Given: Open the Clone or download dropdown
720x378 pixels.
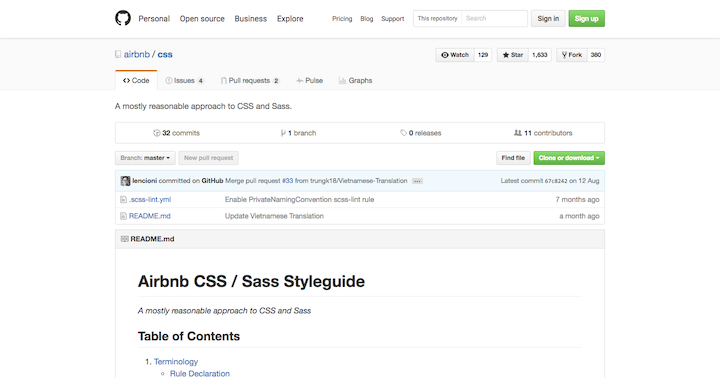Looking at the screenshot, I should (569, 158).
